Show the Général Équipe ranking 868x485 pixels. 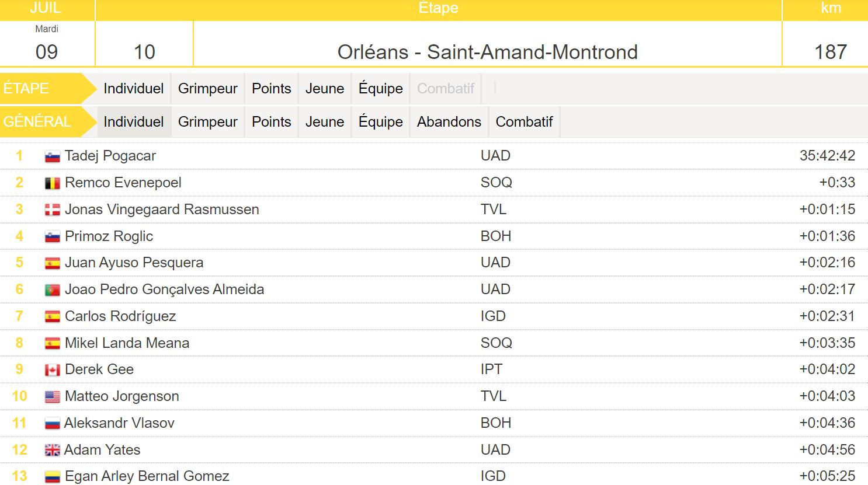(x=380, y=122)
